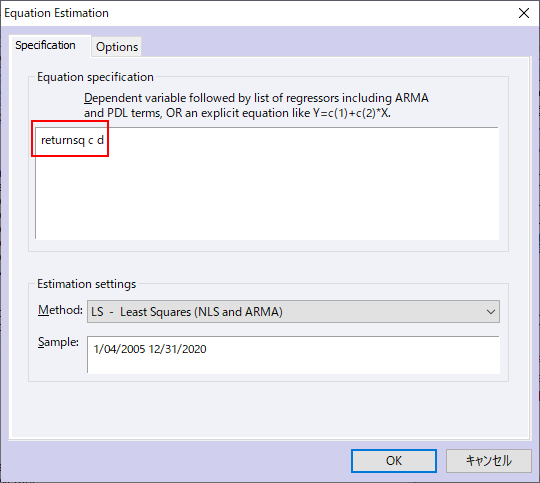Place cursor after 'returnsq c d' text
The width and height of the screenshot is (540, 483).
pos(104,140)
